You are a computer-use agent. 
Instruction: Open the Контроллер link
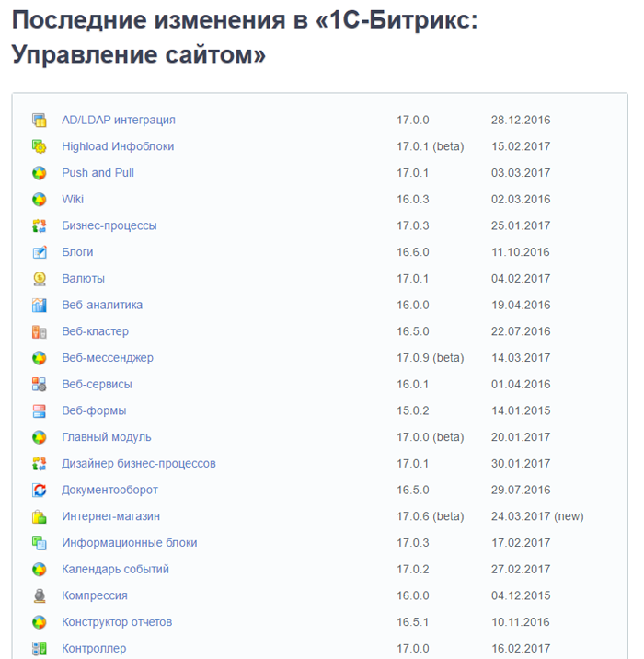click(94, 649)
